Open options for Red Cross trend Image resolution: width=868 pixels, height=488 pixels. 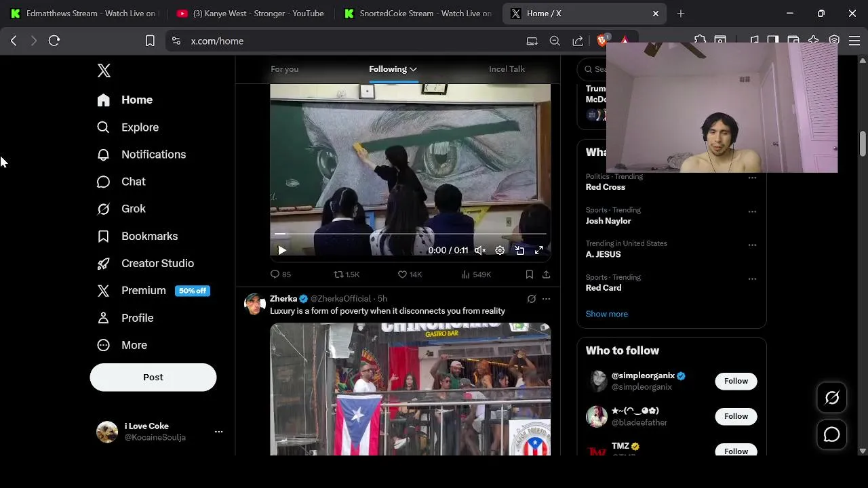[x=752, y=178]
